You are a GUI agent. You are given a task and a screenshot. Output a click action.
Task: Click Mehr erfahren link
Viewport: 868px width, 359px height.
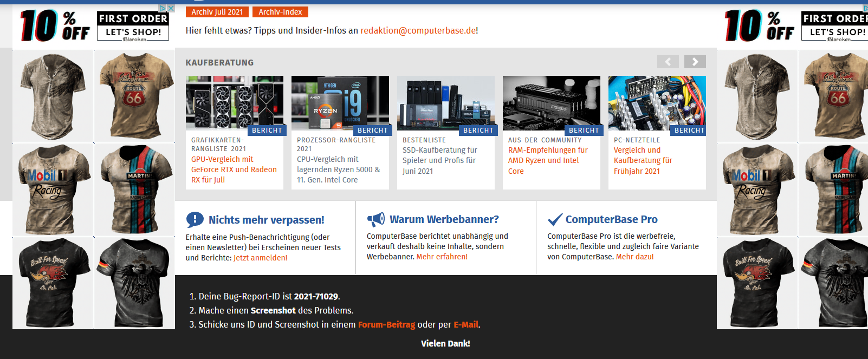coord(442,257)
